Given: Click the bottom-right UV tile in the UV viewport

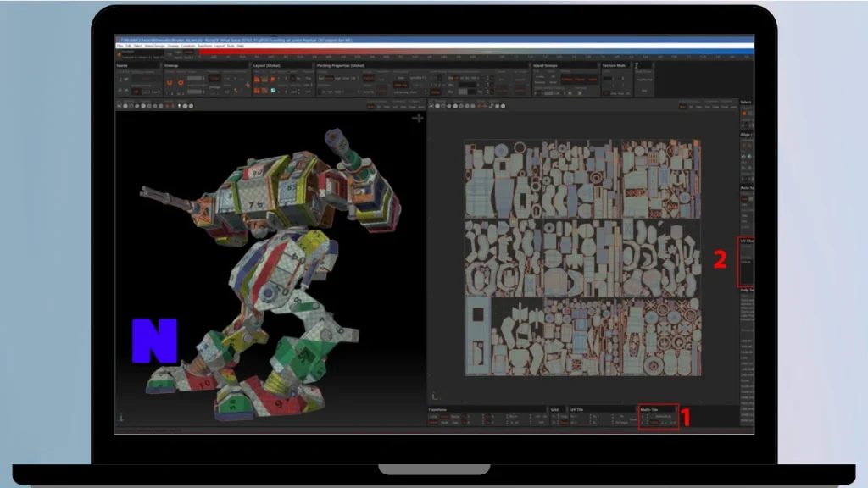Looking at the screenshot, I should tap(661, 336).
